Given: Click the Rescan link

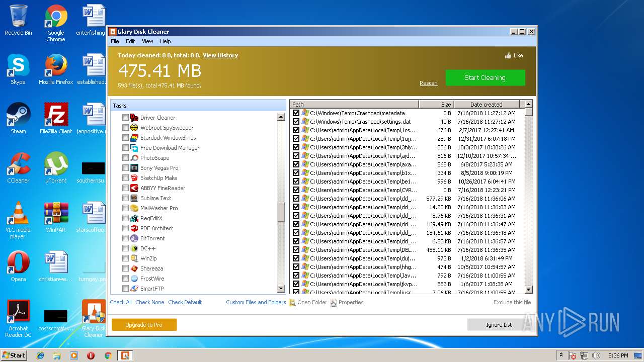Looking at the screenshot, I should pos(429,83).
